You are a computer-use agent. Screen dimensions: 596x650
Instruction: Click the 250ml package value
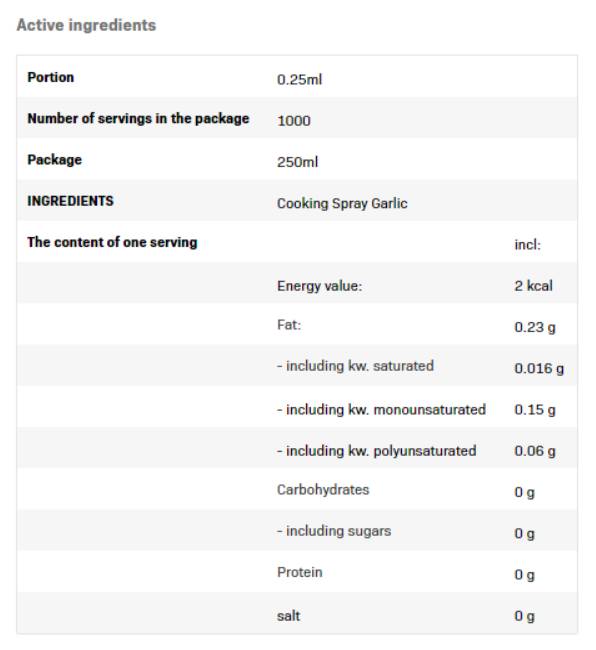297,162
